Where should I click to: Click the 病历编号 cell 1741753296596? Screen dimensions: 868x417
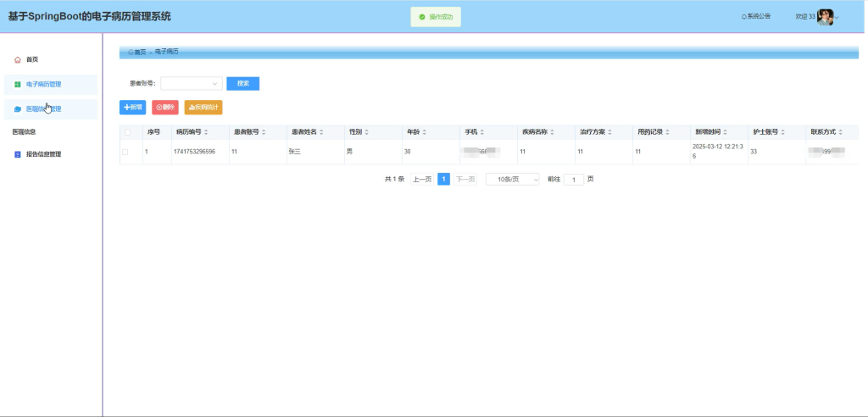pyautogui.click(x=194, y=152)
